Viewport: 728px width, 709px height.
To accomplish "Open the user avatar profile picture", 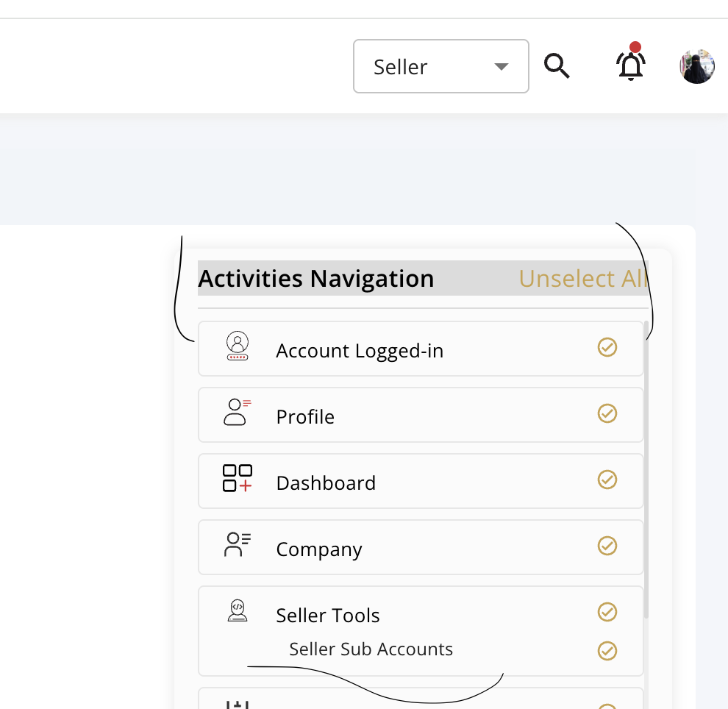I will point(697,66).
